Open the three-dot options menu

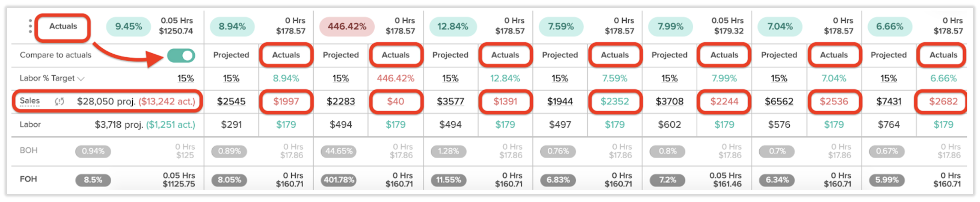pyautogui.click(x=30, y=26)
